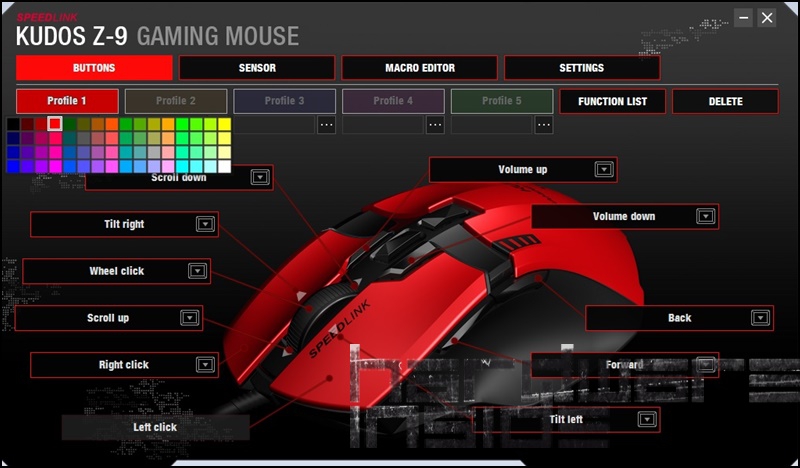Select Profile 2
Viewport: 800px width, 468px height.
pyautogui.click(x=175, y=101)
